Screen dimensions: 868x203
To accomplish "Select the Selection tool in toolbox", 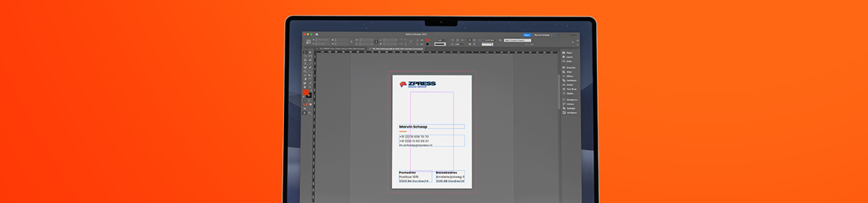I will [305, 52].
